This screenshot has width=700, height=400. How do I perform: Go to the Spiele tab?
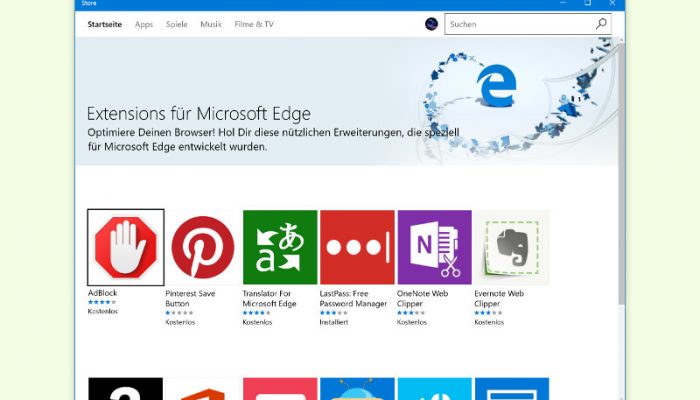[176, 24]
